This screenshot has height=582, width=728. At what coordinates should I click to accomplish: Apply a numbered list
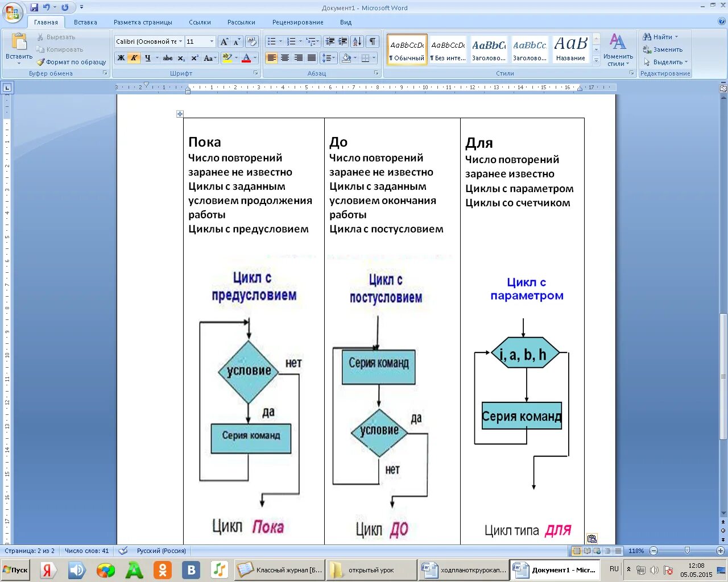click(x=291, y=41)
